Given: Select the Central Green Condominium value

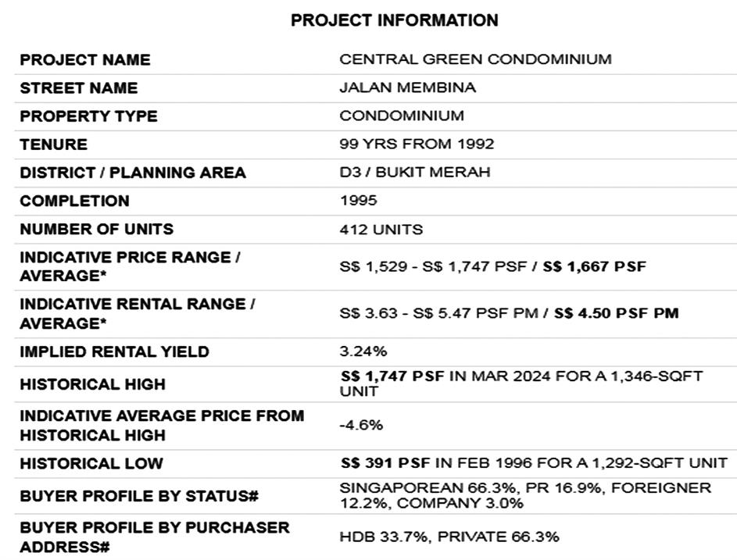Looking at the screenshot, I should click(x=475, y=59).
